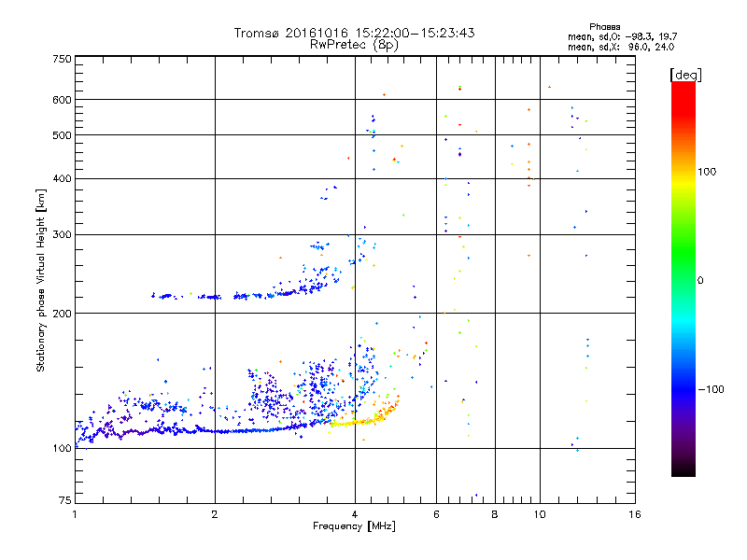Click the x-axis tick label "6"
Screen dimensions: 747x560
[x=436, y=514]
